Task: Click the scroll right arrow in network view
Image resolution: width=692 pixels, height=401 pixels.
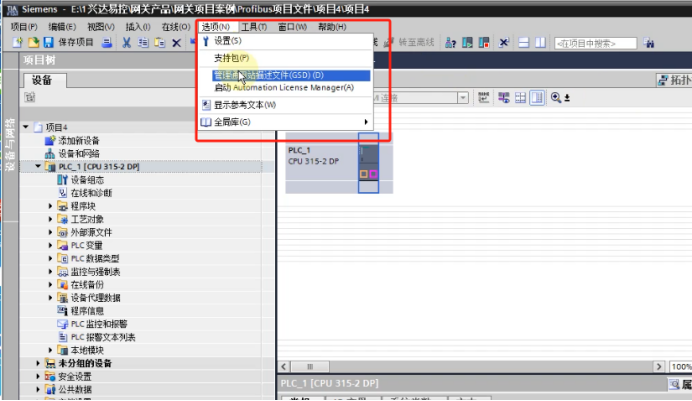Action: pos(659,367)
